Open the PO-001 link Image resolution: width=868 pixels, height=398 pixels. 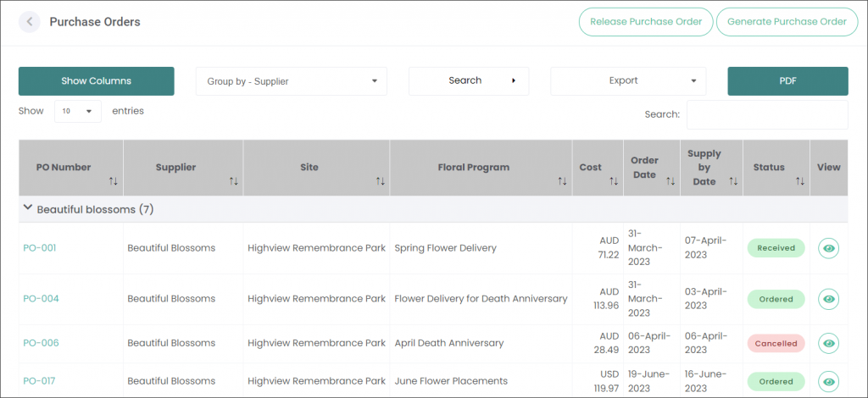(40, 248)
